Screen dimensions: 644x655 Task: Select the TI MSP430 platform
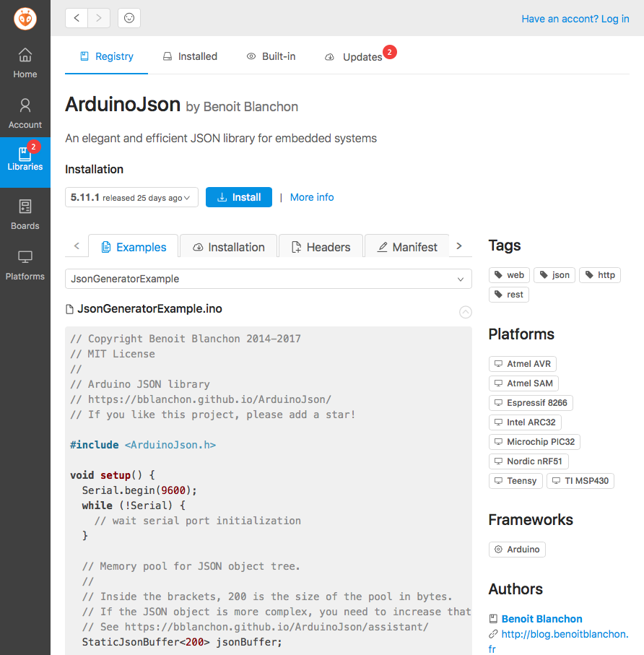pos(580,481)
